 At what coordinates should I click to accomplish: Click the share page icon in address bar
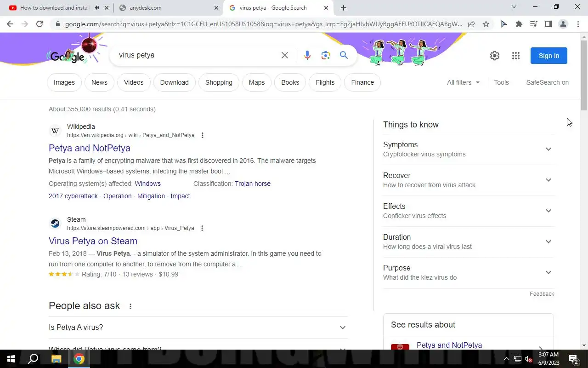(x=471, y=24)
